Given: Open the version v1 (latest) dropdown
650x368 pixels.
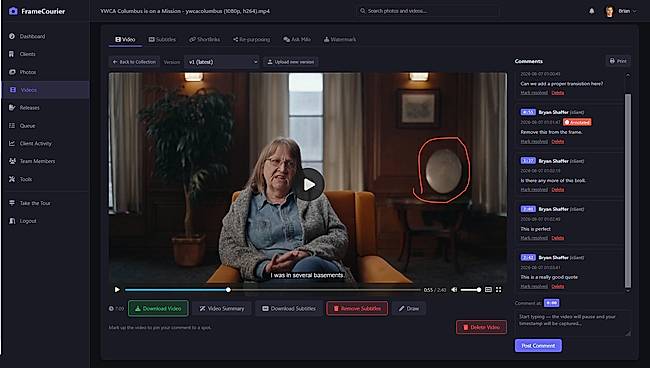Looking at the screenshot, I should [x=222, y=62].
